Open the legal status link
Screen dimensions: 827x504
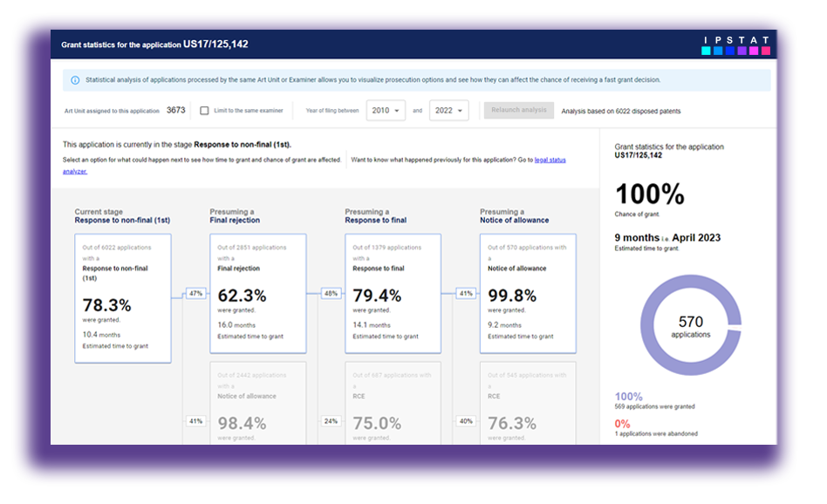(550, 160)
